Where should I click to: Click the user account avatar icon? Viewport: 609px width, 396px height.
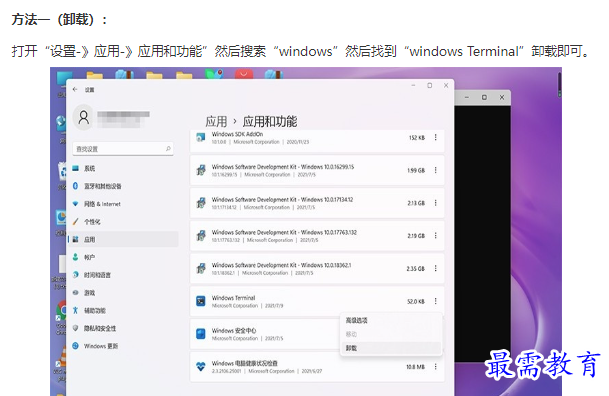click(84, 117)
